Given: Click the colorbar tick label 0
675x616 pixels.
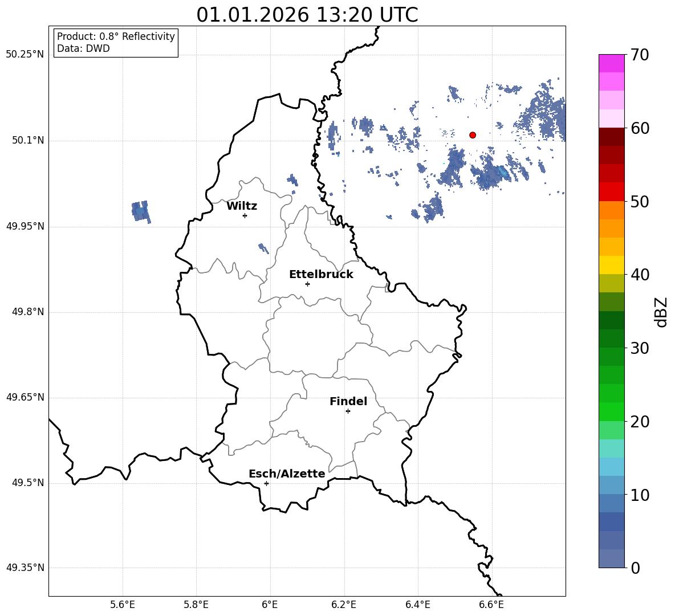Looking at the screenshot, I should [x=635, y=568].
